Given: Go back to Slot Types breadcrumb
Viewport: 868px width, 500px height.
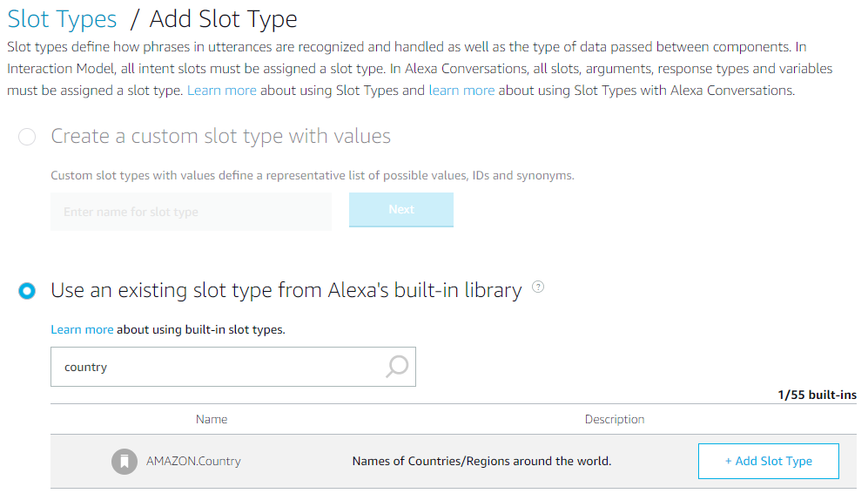Looking at the screenshot, I should (x=62, y=19).
